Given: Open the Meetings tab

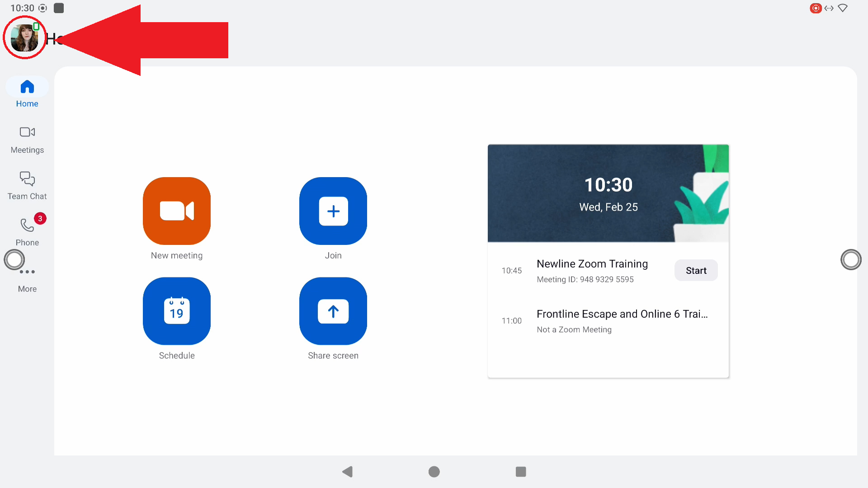Looking at the screenshot, I should pyautogui.click(x=27, y=140).
